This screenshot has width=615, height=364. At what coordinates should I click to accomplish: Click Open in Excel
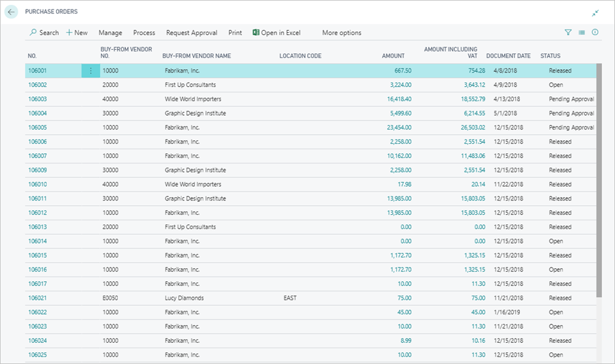pyautogui.click(x=276, y=33)
